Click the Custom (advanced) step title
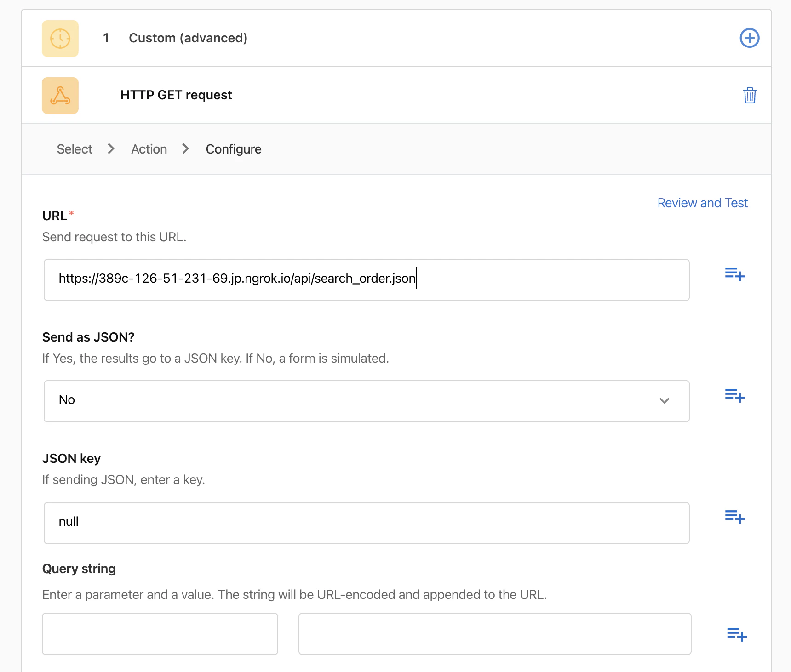Viewport: 791px width, 672px height. coord(188,38)
